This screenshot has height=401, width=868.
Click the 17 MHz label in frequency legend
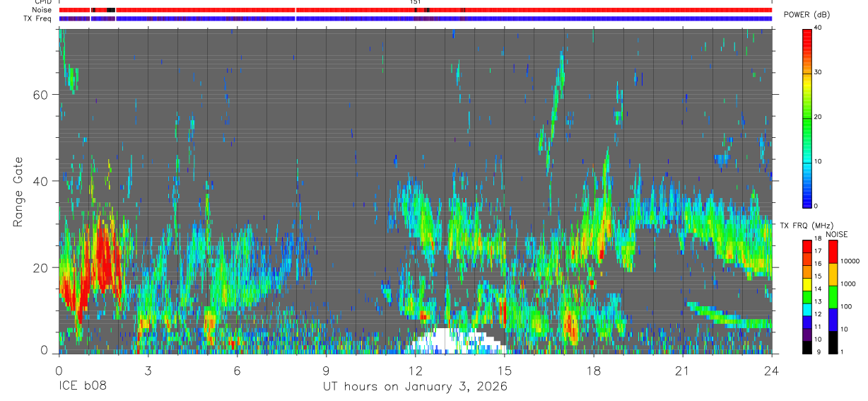click(817, 251)
